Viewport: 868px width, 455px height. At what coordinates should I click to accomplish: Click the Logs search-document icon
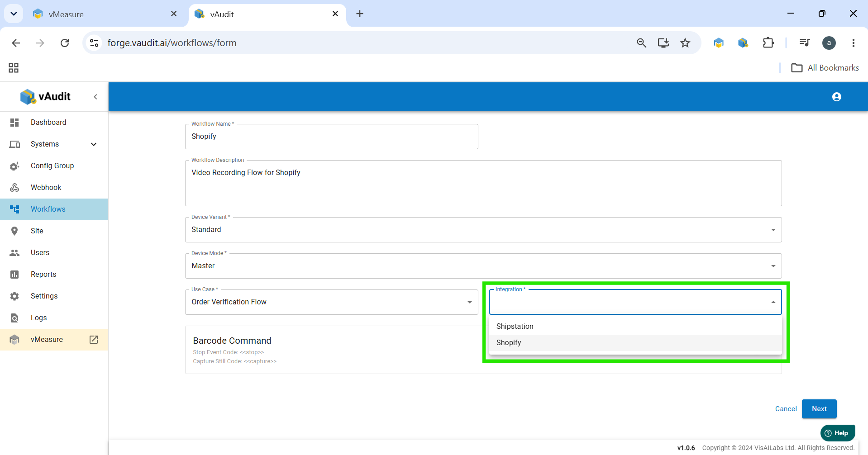(x=14, y=318)
